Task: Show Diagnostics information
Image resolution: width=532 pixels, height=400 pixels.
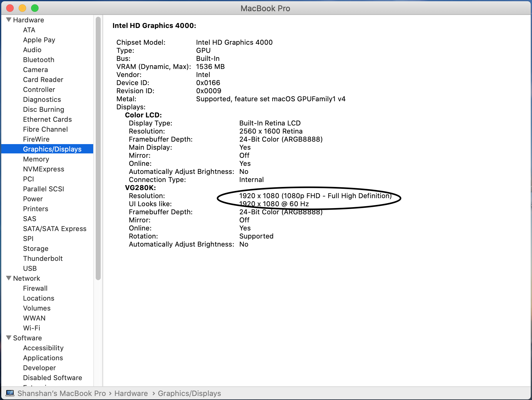Action: point(42,99)
